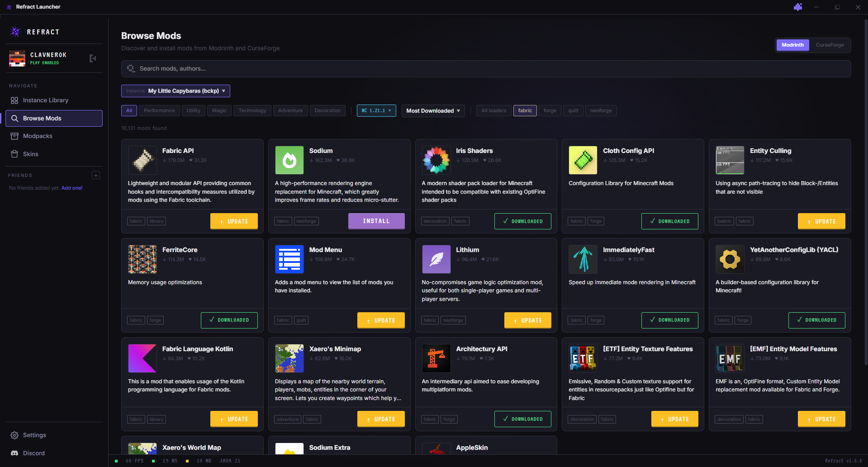Select the All category filter

point(129,111)
